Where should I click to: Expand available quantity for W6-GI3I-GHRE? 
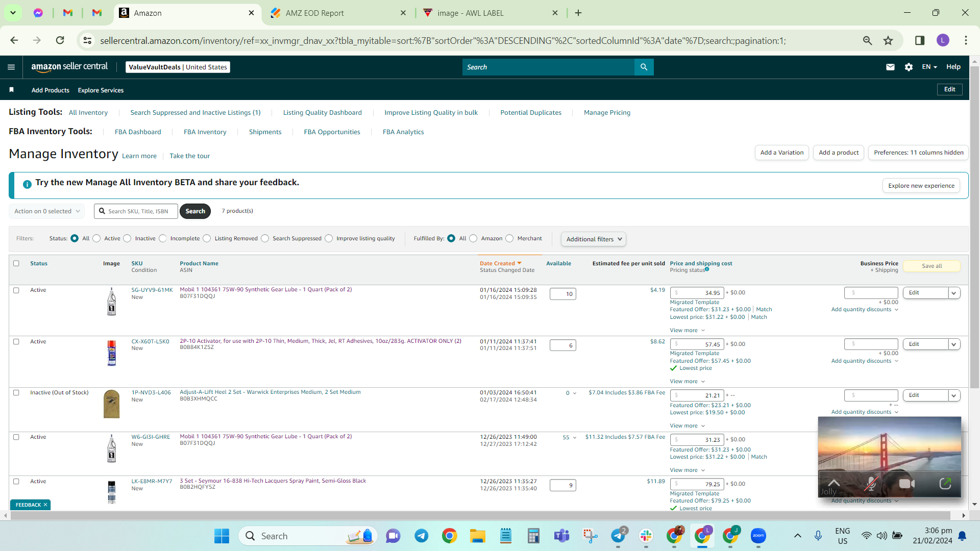pyautogui.click(x=569, y=437)
